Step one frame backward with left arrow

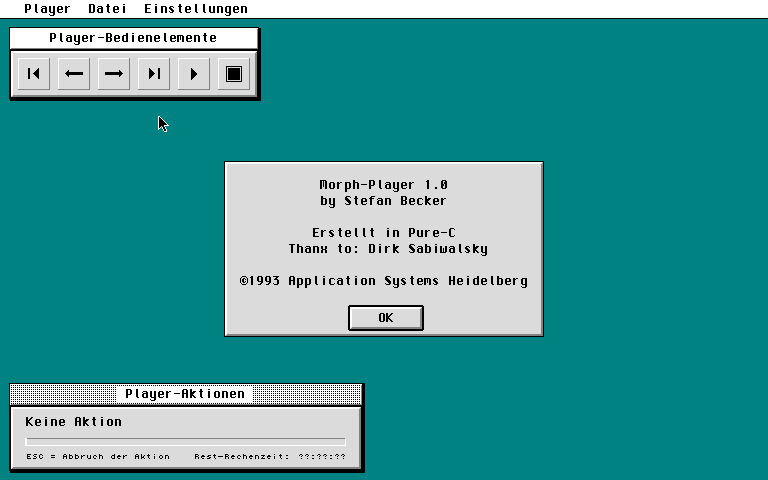(74, 73)
